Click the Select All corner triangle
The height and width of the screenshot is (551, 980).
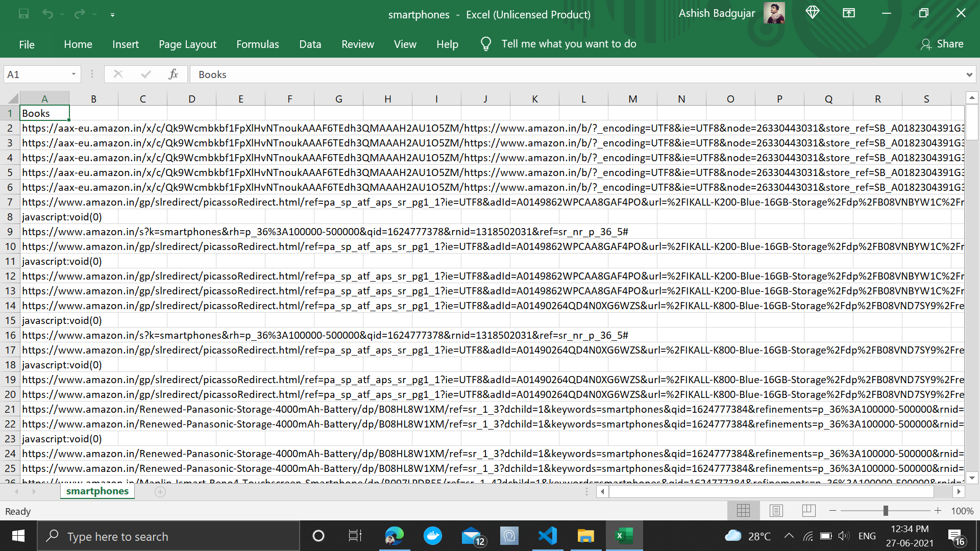(13, 98)
